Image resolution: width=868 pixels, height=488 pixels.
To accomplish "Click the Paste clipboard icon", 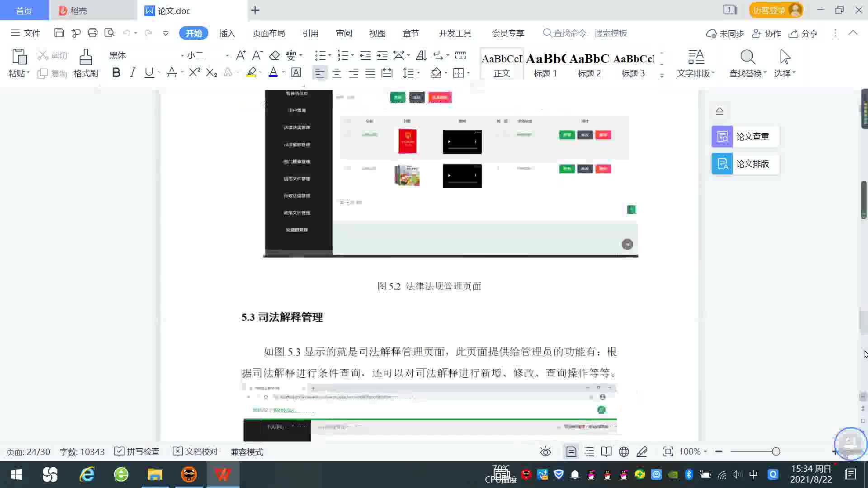I will (x=19, y=57).
